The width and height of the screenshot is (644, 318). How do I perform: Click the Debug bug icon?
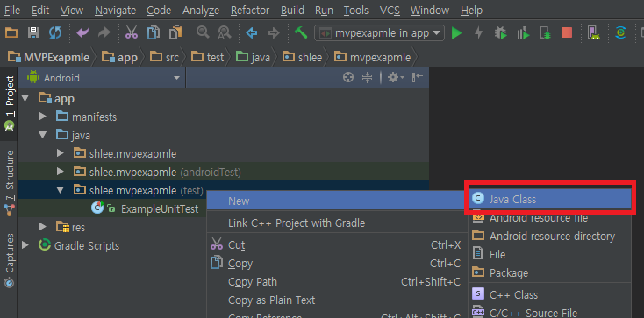point(501,32)
